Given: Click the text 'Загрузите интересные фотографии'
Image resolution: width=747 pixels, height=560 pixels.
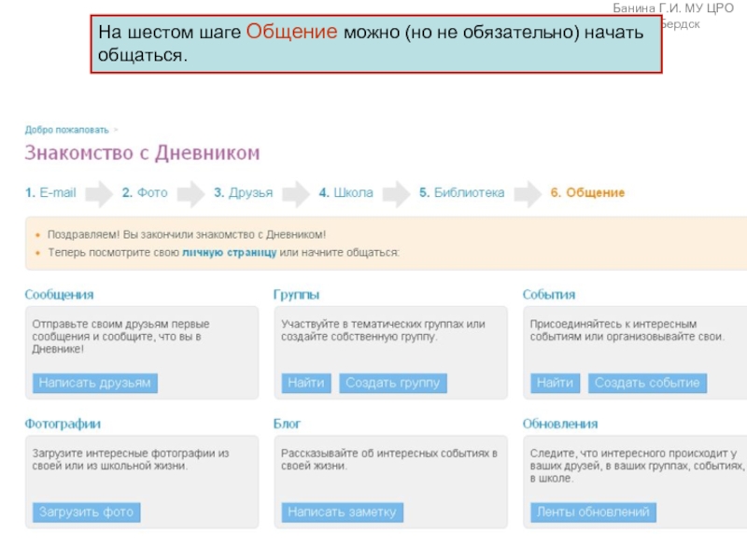Looking at the screenshot, I should point(125,454).
